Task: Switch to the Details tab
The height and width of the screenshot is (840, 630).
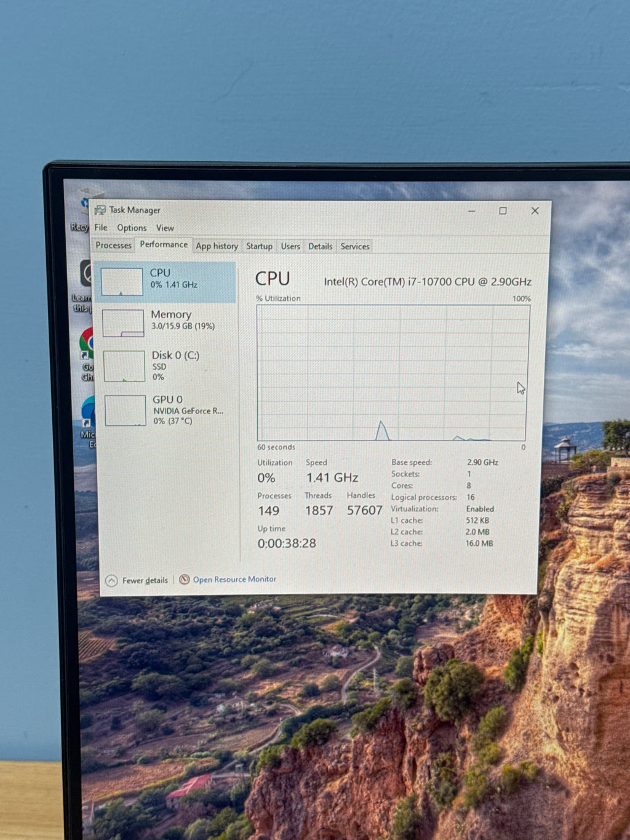Action: point(320,246)
